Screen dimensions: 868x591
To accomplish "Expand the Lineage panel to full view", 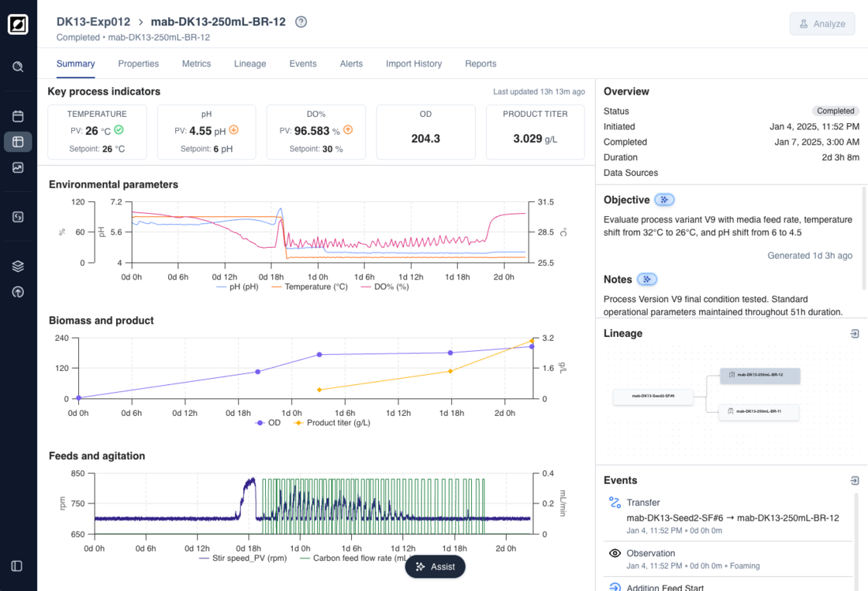I will click(x=854, y=334).
